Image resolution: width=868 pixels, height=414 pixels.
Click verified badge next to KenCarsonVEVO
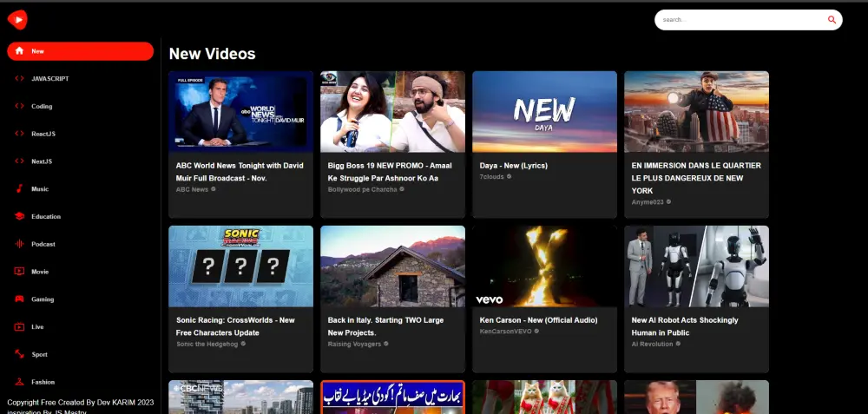[536, 331]
